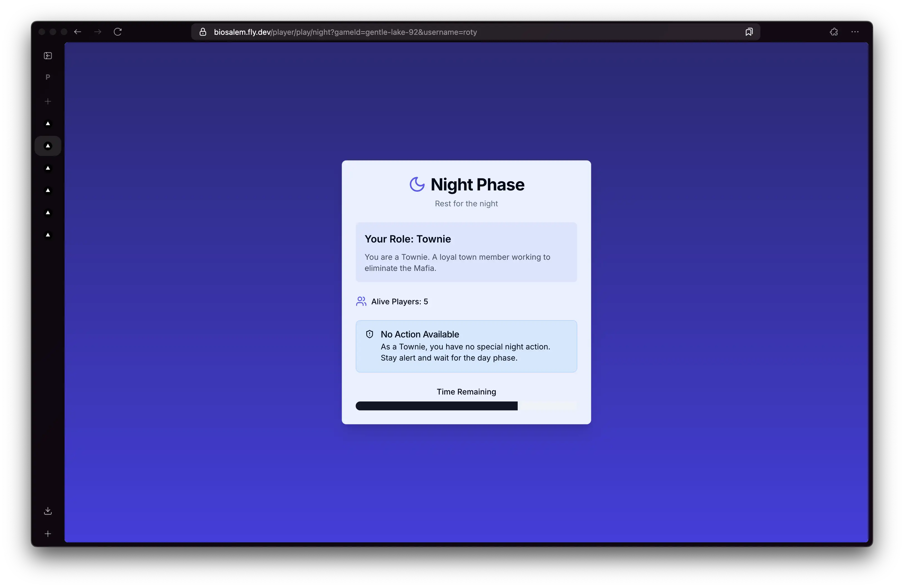Click the padlock icon in the address bar

click(x=202, y=32)
